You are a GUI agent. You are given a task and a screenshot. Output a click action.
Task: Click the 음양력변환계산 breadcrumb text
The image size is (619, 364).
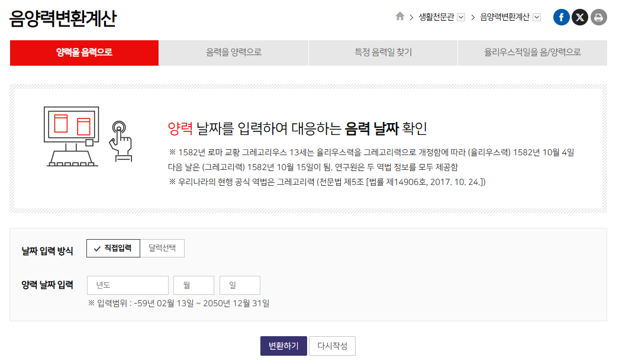[x=505, y=17]
